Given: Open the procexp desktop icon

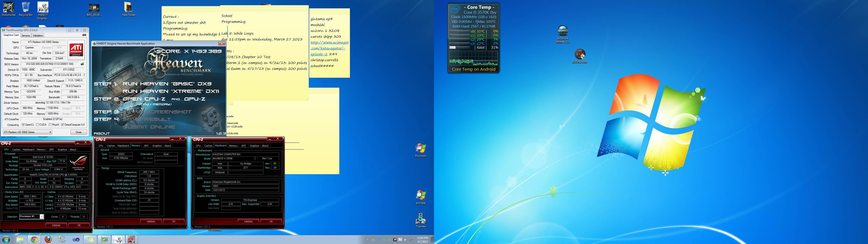Looking at the screenshot, I should coord(420,197).
